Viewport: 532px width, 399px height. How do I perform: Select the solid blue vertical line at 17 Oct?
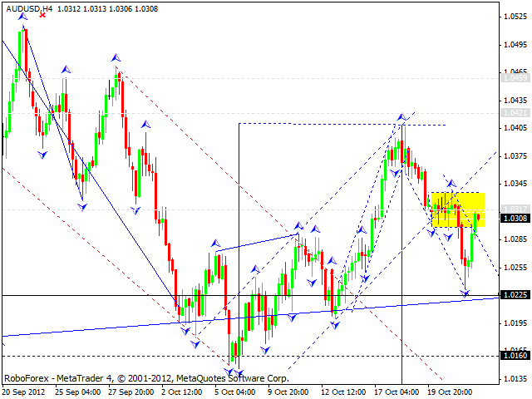pyautogui.click(x=402, y=254)
